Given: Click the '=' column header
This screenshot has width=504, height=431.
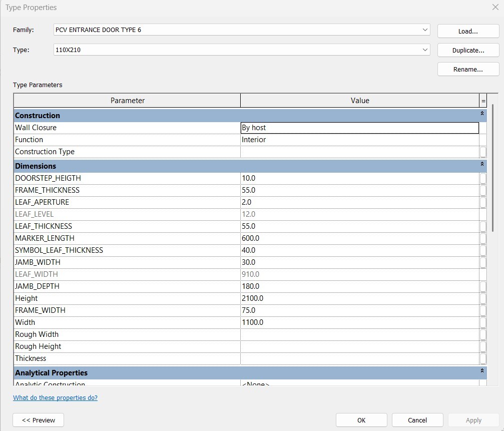Looking at the screenshot, I should (x=483, y=101).
